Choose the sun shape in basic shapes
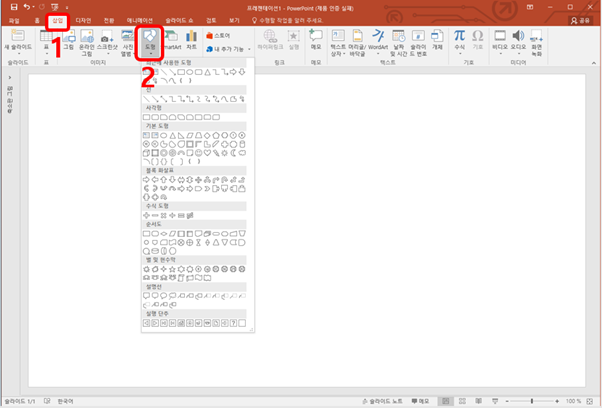 (x=225, y=153)
